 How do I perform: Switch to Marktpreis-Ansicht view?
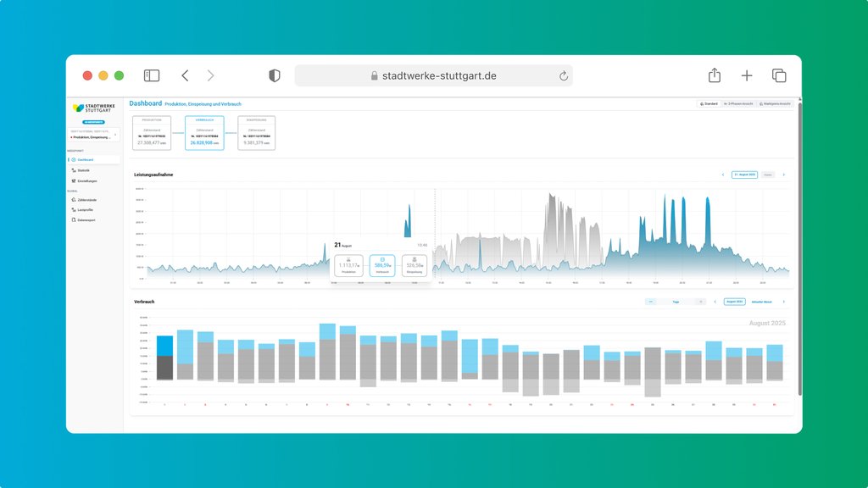pos(775,104)
